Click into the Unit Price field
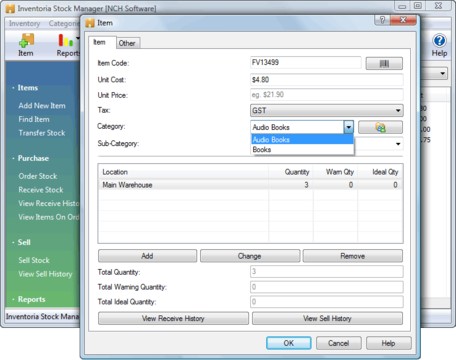Screen dimensions: 456x360 coord(326,95)
